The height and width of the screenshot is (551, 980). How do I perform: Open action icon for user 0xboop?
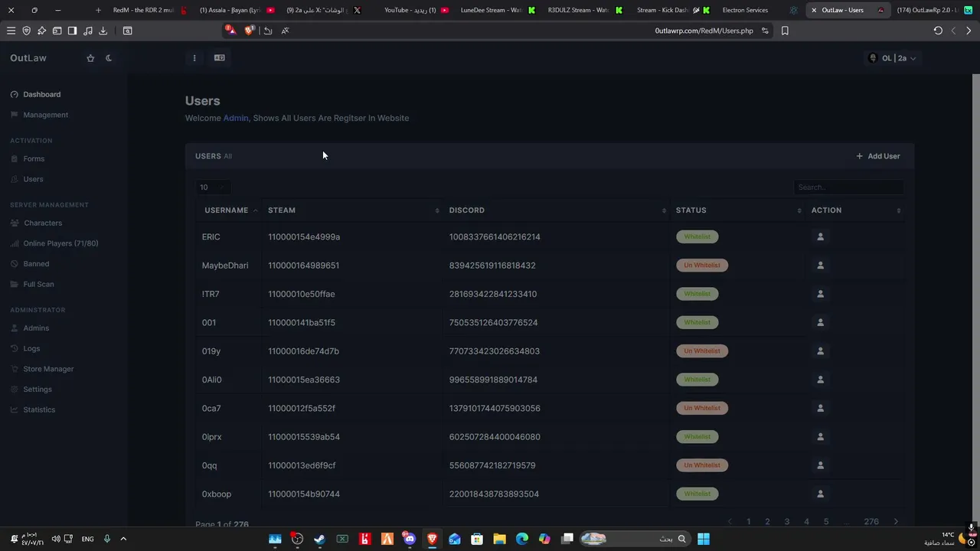click(x=820, y=494)
